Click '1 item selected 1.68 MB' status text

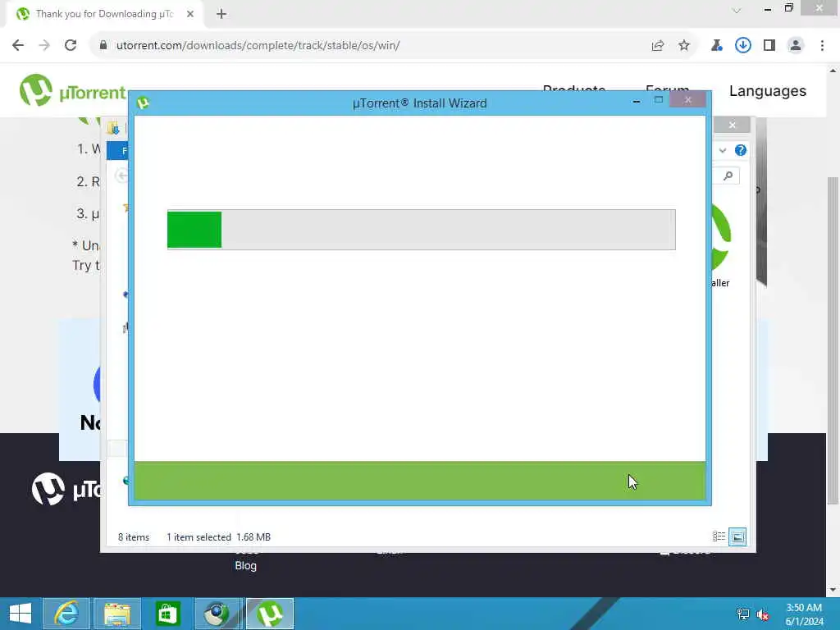tap(218, 536)
